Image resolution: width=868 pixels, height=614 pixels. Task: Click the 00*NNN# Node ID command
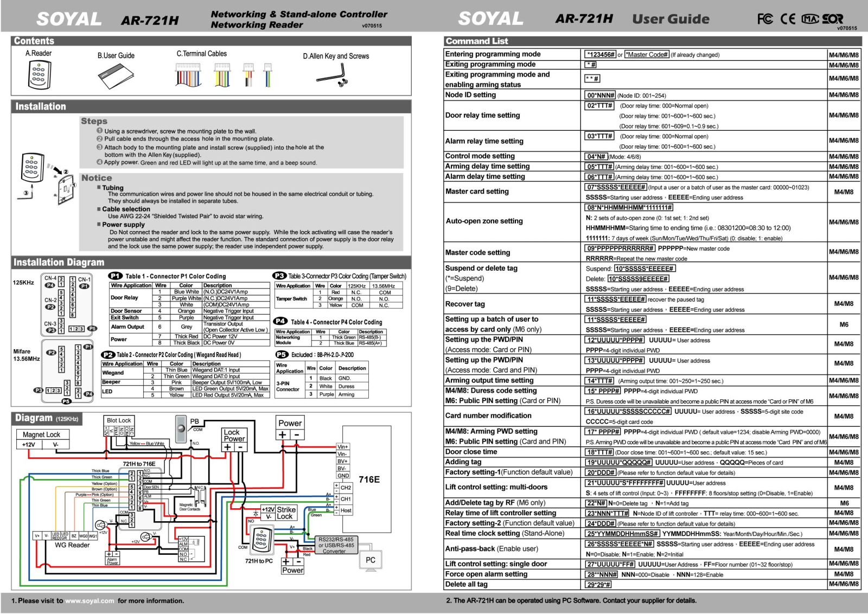pos(601,95)
